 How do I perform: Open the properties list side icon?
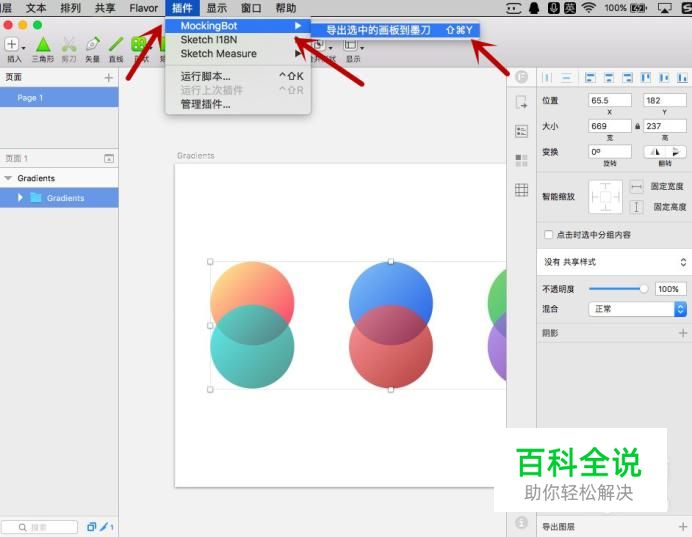(521, 131)
